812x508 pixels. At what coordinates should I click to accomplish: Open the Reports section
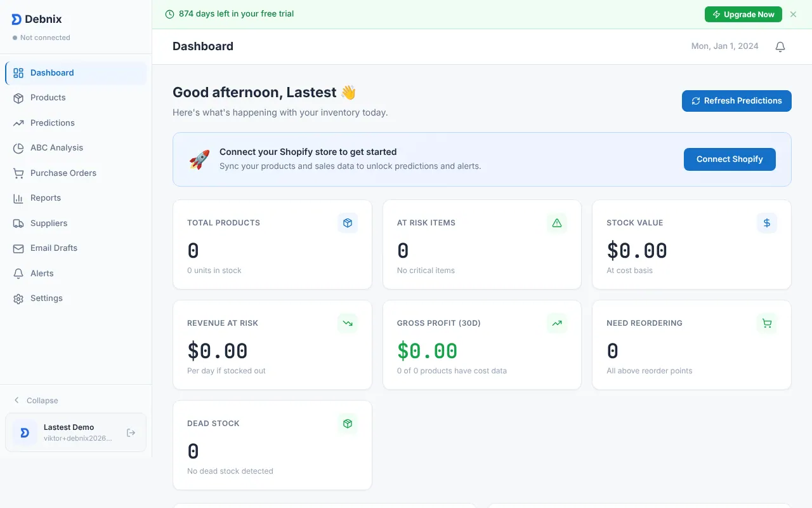tap(76, 198)
